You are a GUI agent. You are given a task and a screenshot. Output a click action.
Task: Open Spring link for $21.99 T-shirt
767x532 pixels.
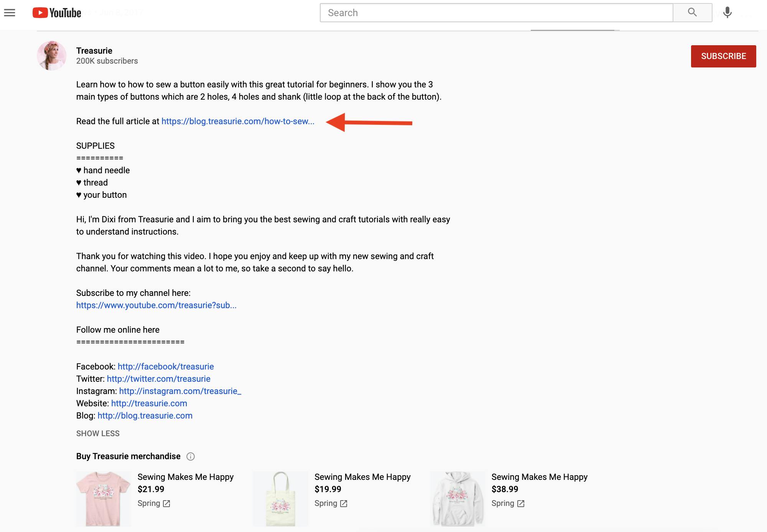tap(154, 503)
